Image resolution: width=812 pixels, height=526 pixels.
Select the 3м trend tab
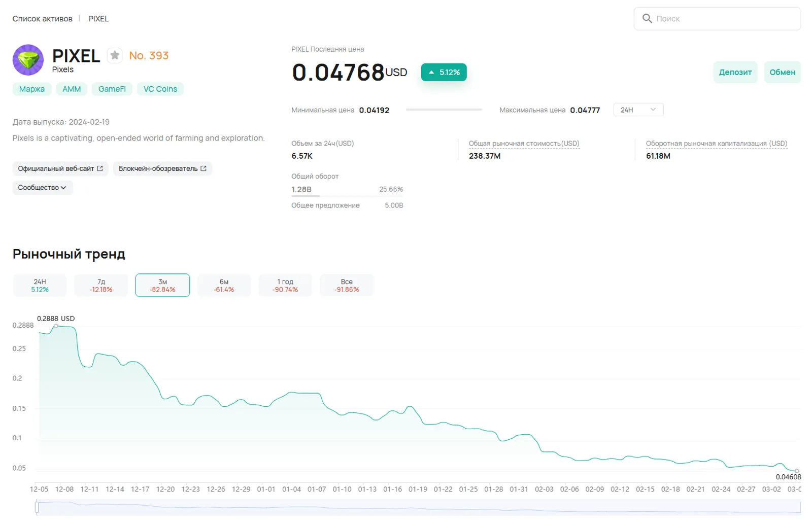(162, 285)
